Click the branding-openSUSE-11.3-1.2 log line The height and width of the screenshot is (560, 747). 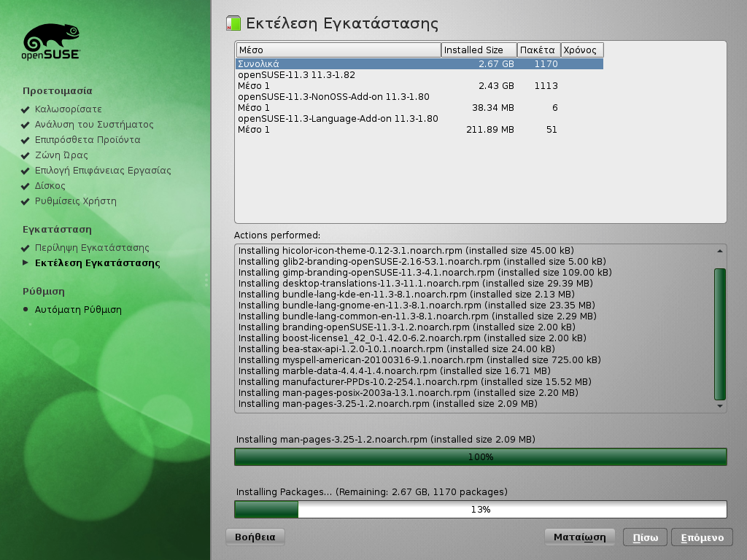(x=407, y=327)
